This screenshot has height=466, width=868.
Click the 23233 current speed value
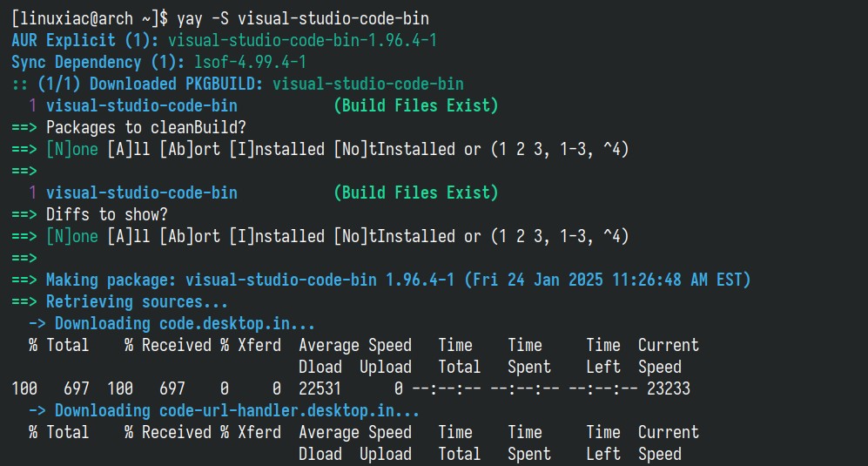coord(669,388)
